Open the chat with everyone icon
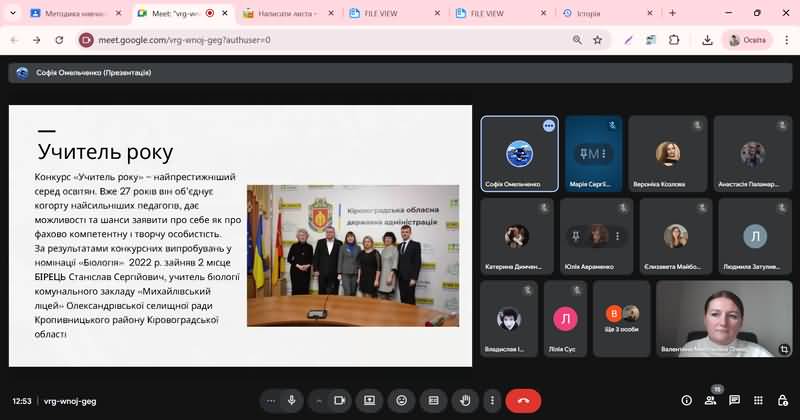The width and height of the screenshot is (800, 420). pos(736,400)
